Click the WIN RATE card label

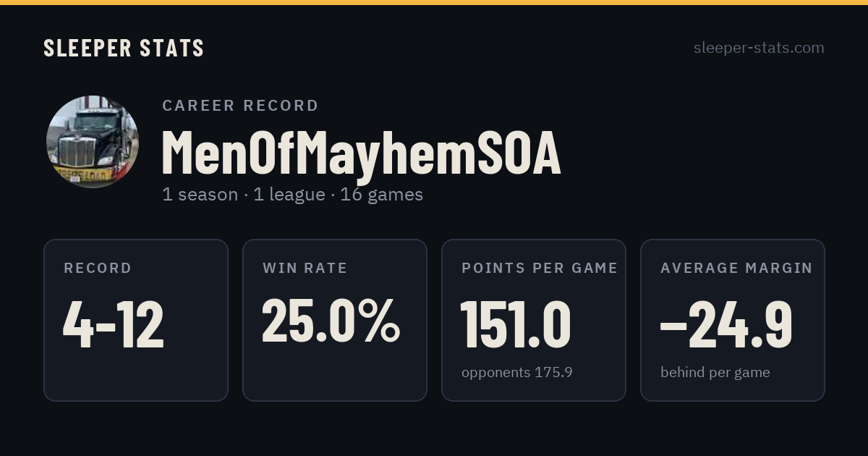[305, 268]
